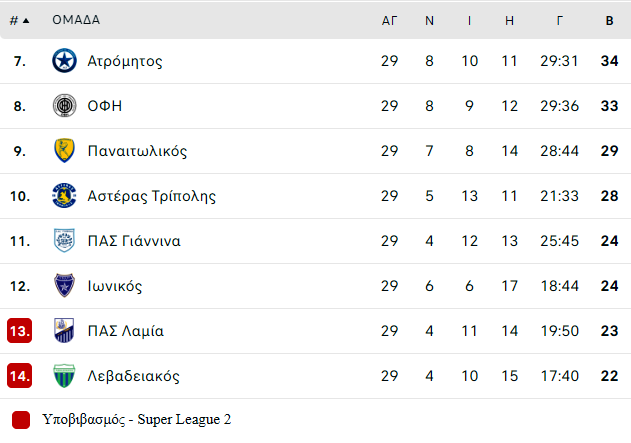
Task: Click the ΑΓ matches played column header
Action: tap(389, 21)
